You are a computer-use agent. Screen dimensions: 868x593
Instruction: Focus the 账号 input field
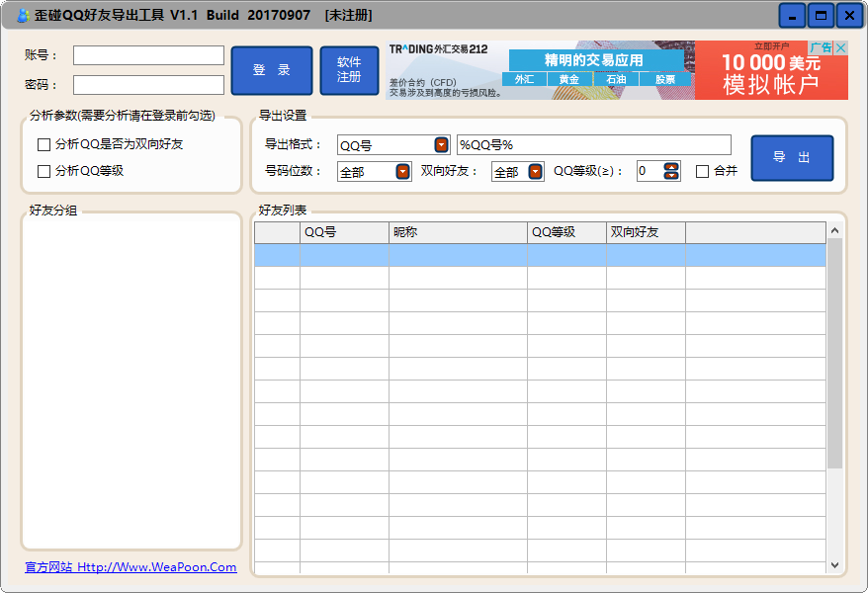pos(148,55)
